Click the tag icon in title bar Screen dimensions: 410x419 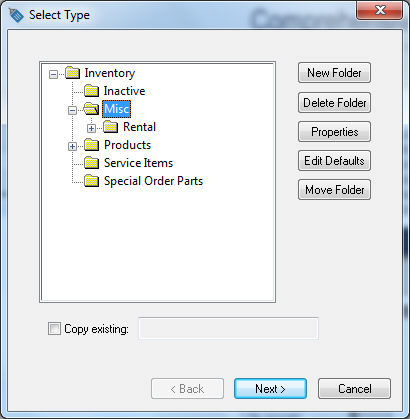click(16, 15)
